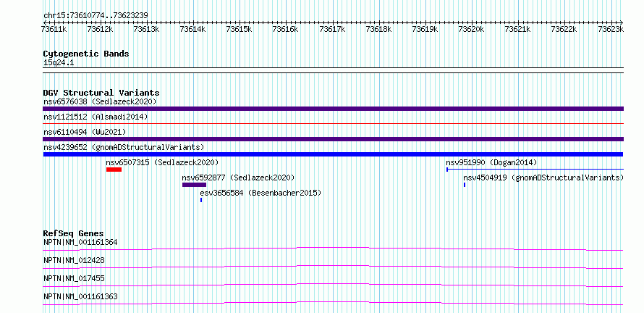Click the 73613k ruler tick label

coord(147,29)
